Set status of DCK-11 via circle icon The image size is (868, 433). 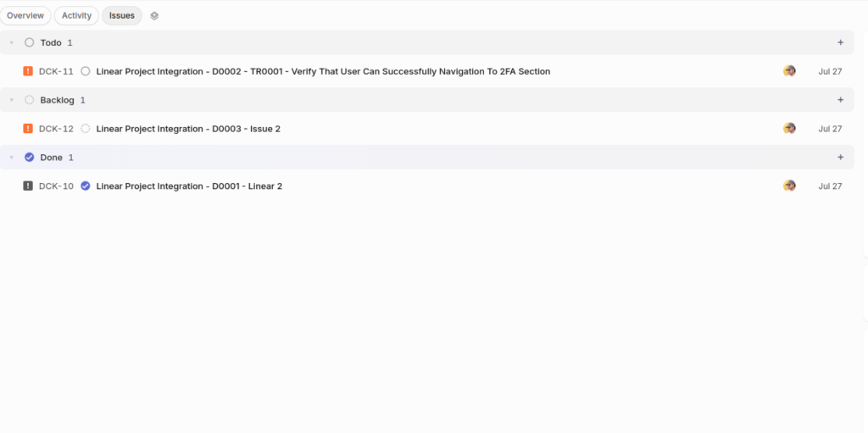click(86, 71)
